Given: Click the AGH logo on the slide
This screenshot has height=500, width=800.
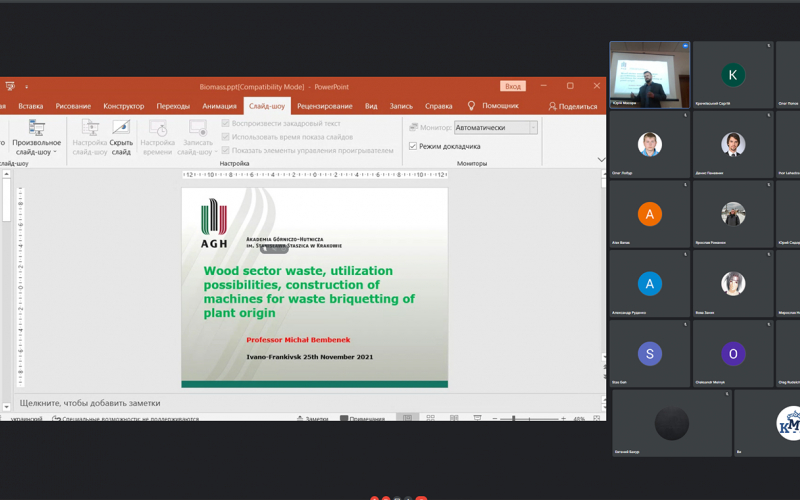Looking at the screenshot, I should 214,223.
